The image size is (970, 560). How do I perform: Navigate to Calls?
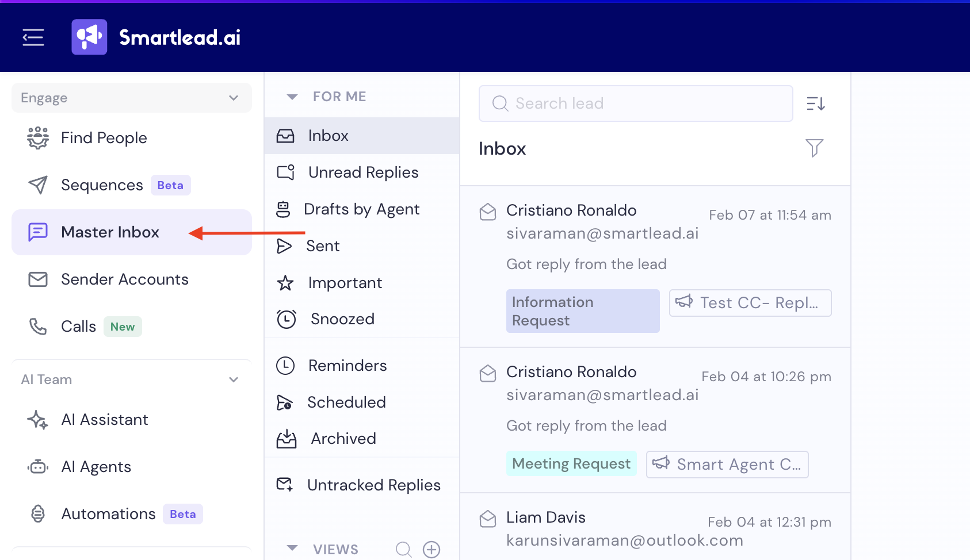(x=132, y=327)
